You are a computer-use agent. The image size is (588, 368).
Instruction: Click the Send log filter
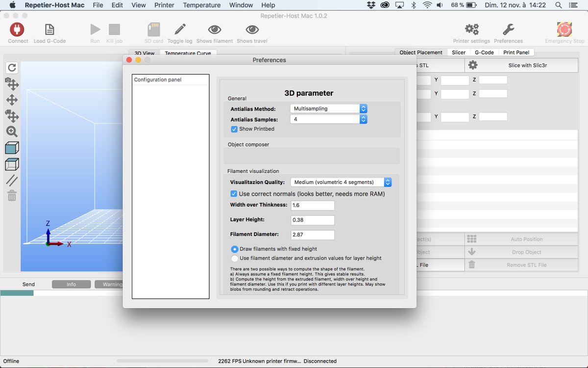(x=28, y=284)
